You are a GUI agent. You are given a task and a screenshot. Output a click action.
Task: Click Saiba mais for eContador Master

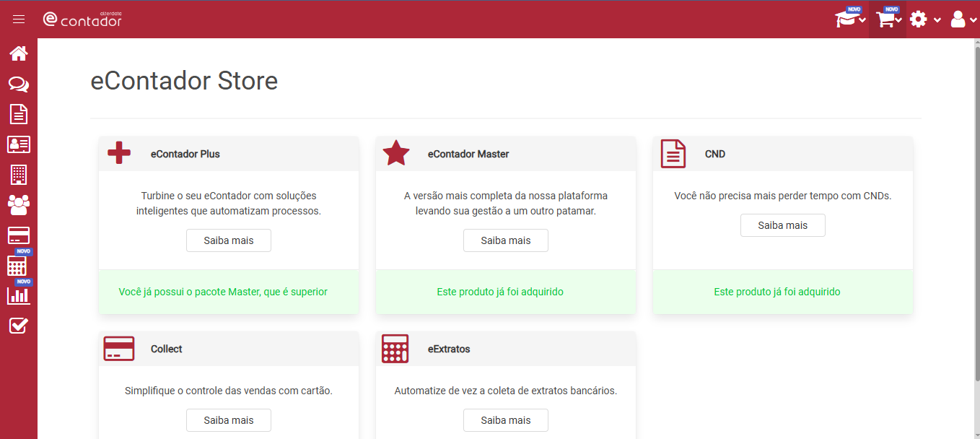pyautogui.click(x=506, y=240)
